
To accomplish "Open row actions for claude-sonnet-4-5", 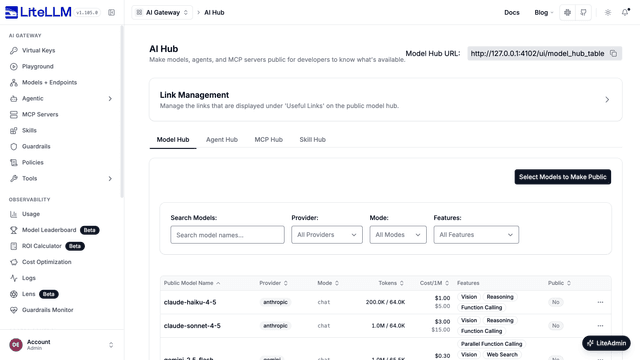I will 600,326.
